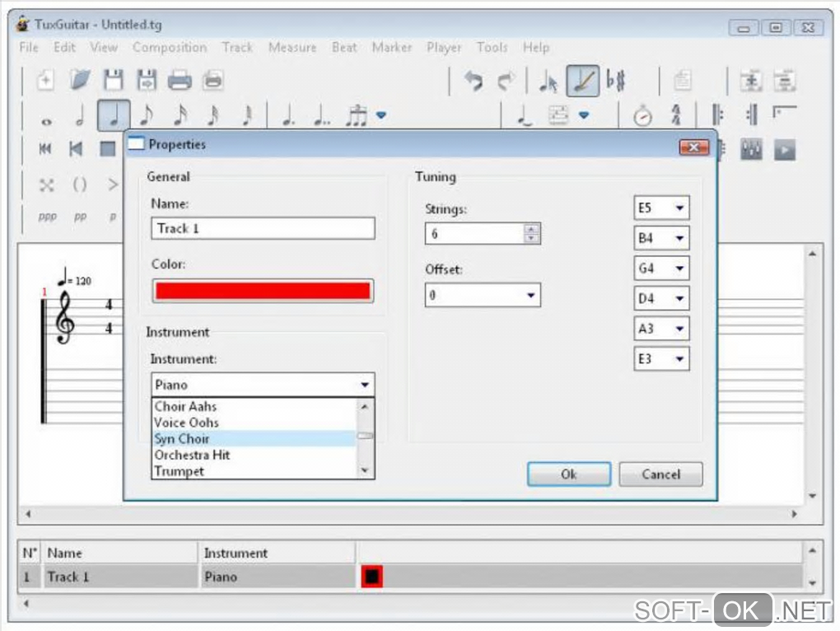Undo the last action
840x631 pixels.
point(474,81)
